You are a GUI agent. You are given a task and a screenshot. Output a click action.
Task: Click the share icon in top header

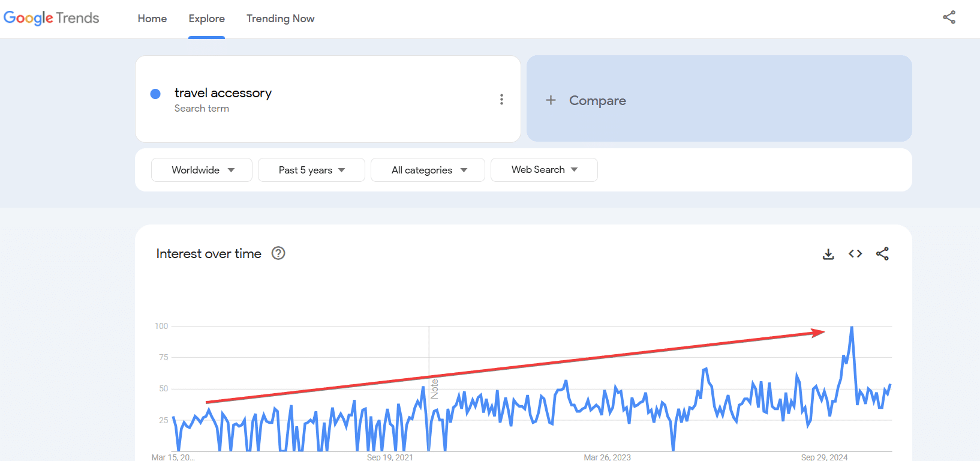click(x=949, y=17)
